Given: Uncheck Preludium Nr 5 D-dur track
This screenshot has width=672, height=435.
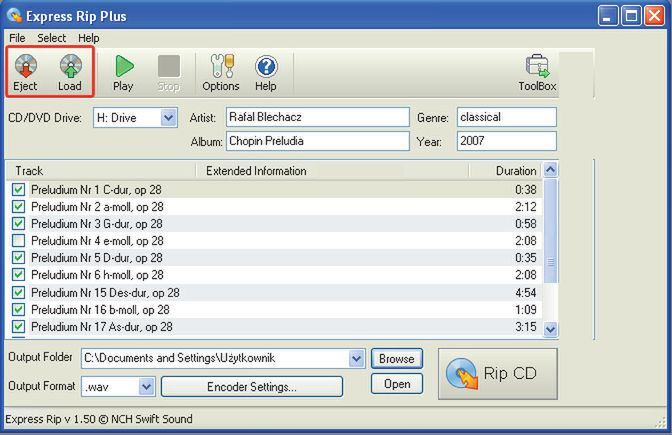Looking at the screenshot, I should tap(18, 258).
